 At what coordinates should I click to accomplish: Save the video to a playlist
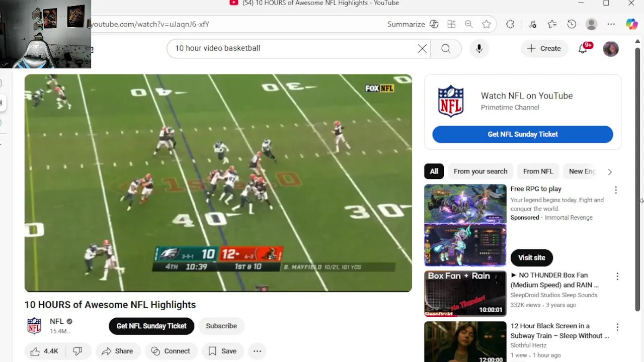pos(222,351)
